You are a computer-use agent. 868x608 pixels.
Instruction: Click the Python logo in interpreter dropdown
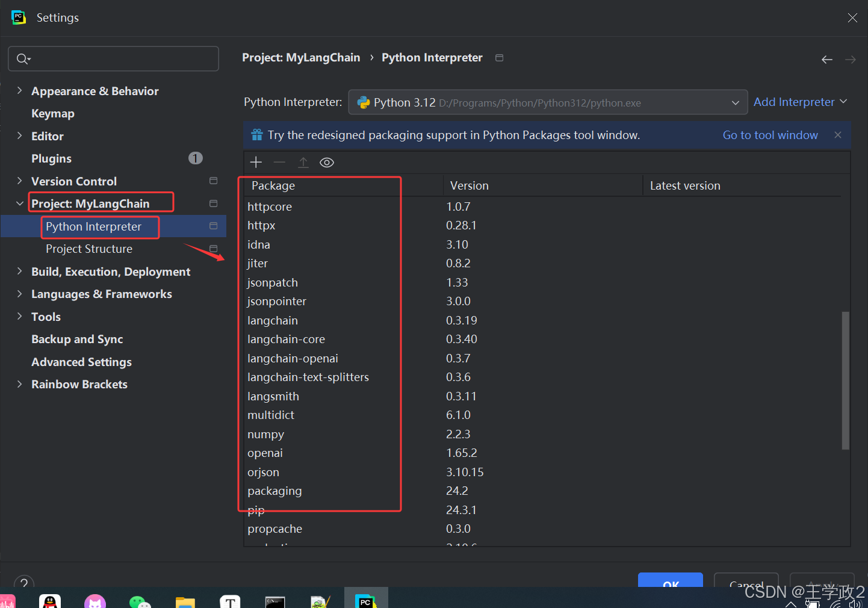click(x=364, y=102)
